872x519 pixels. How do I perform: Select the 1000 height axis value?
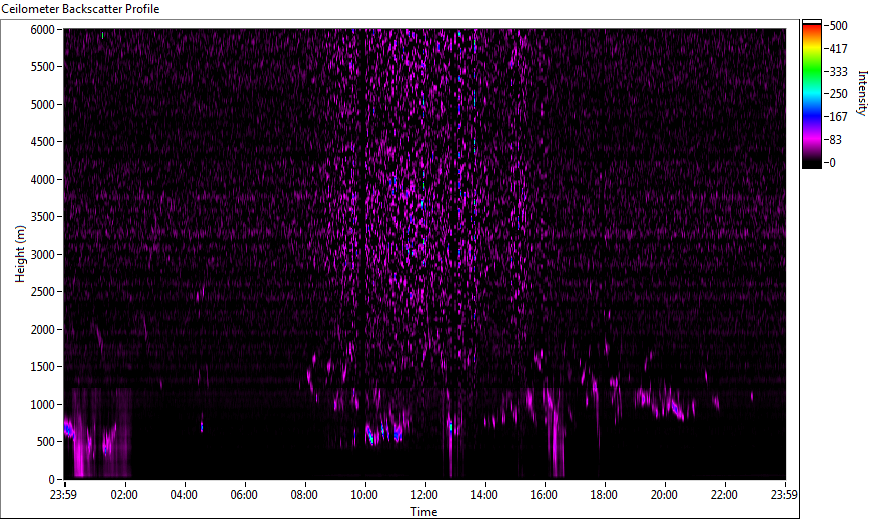[x=43, y=405]
